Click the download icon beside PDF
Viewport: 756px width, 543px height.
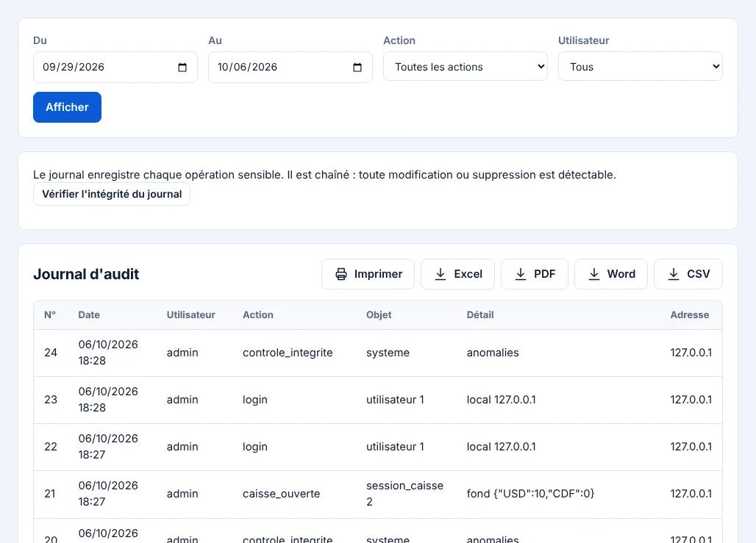(520, 274)
